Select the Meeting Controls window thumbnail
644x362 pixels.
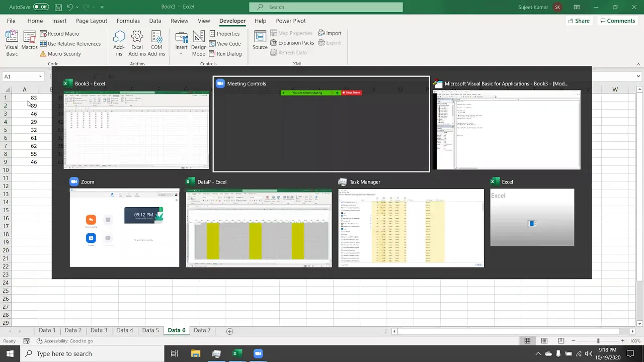[x=321, y=124]
